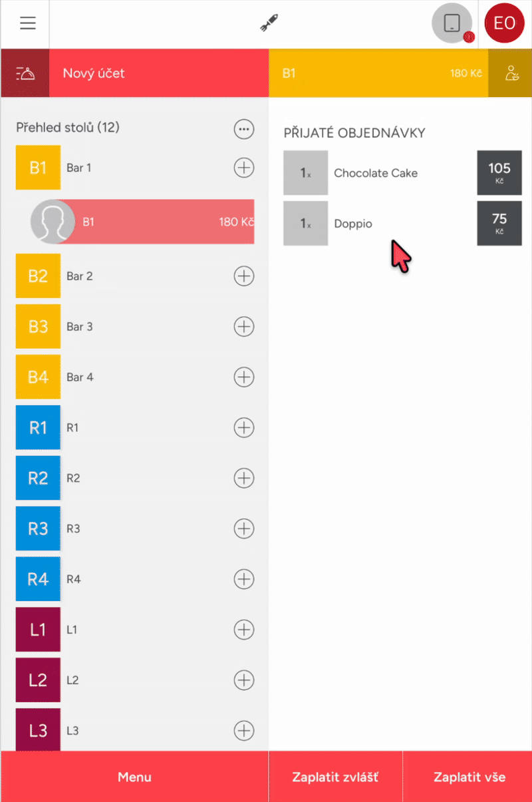This screenshot has height=802, width=532.
Task: Add a new bill to table L1
Action: pos(244,629)
